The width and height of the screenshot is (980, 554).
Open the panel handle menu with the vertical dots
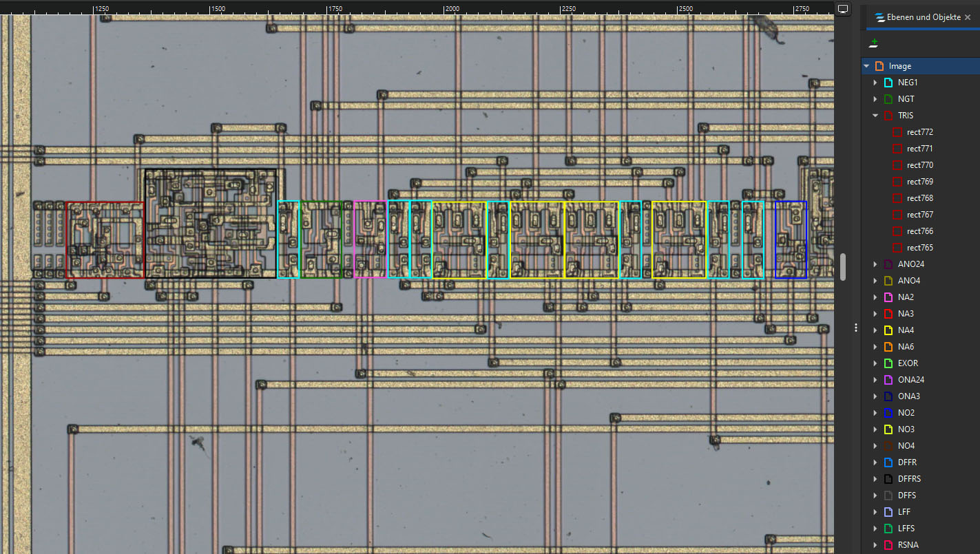pos(855,328)
